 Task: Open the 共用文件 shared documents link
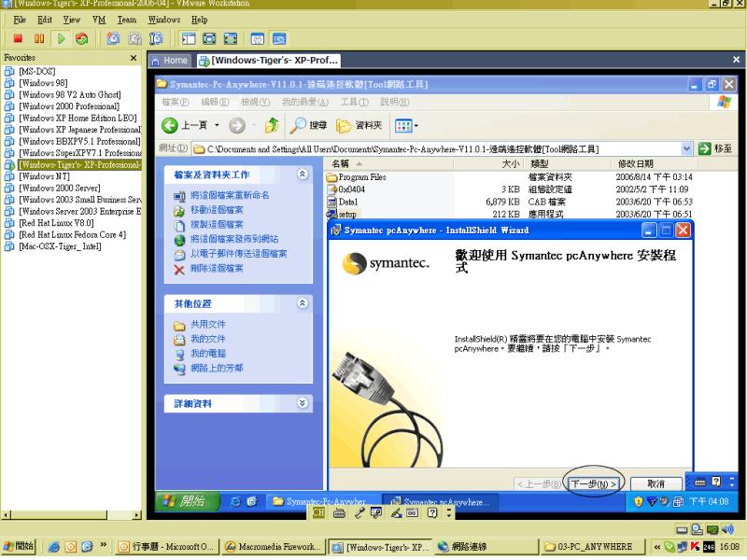tap(208, 324)
